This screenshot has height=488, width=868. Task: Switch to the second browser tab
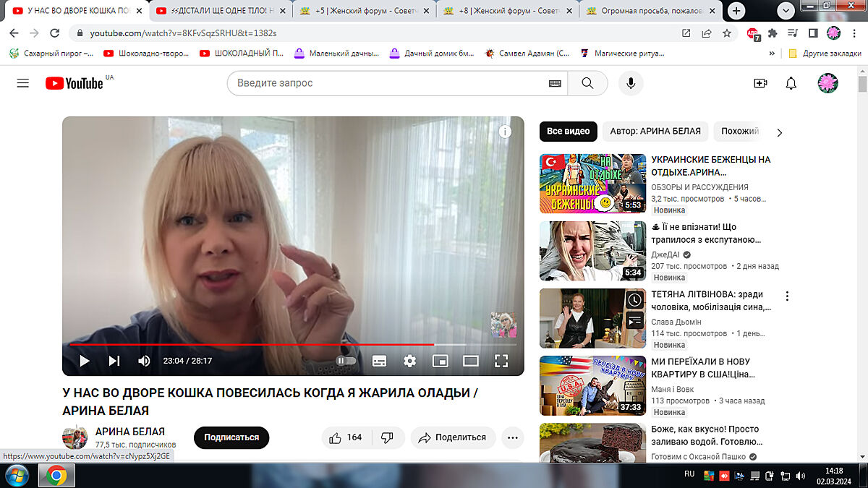(x=221, y=11)
